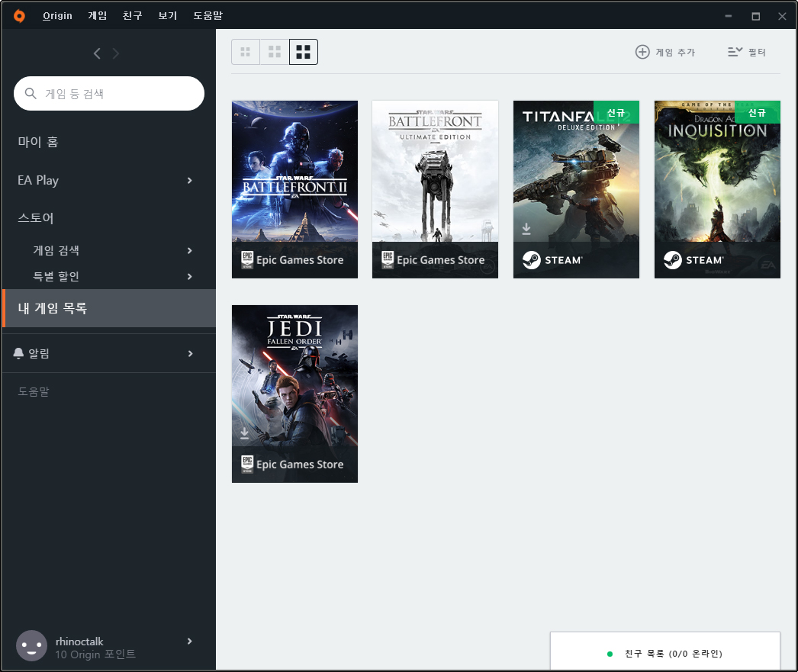Image resolution: width=798 pixels, height=672 pixels.
Task: Click the 알림 bell icon
Action: tap(18, 353)
